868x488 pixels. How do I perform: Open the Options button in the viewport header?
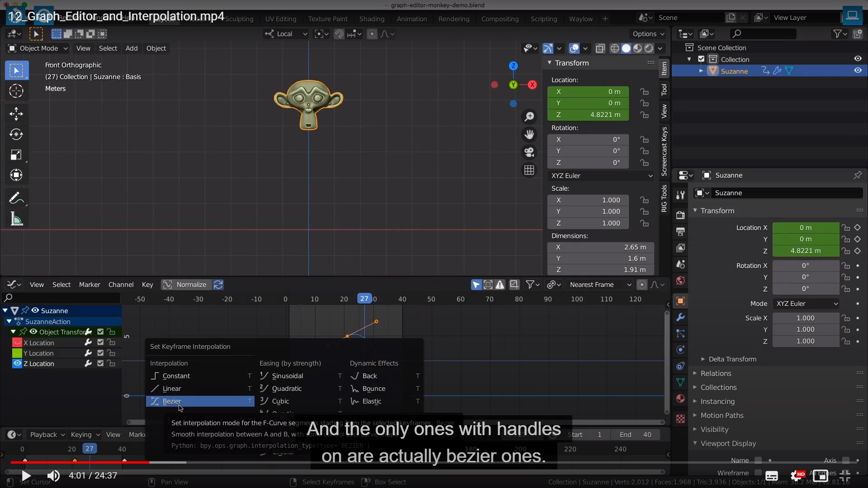(x=648, y=34)
